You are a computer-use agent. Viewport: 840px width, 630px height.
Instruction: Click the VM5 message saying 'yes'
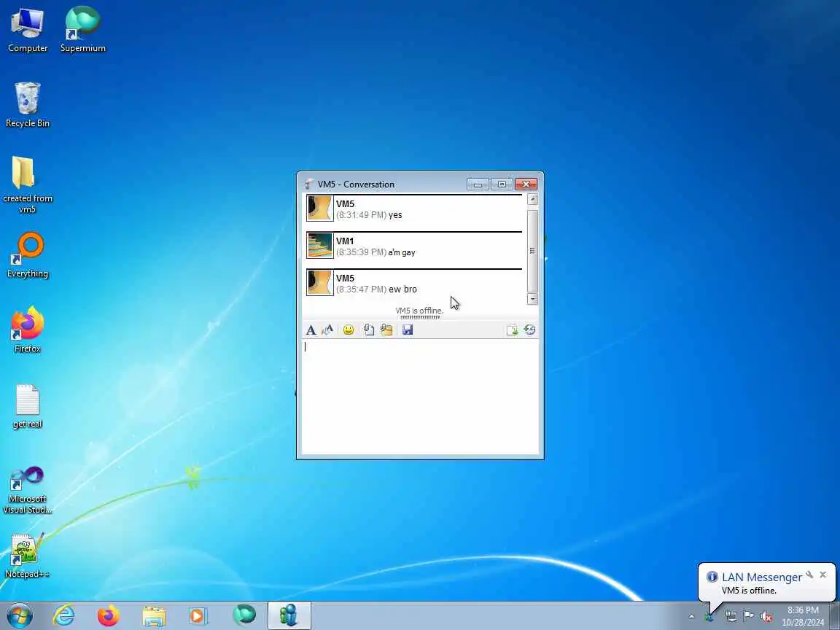[395, 215]
